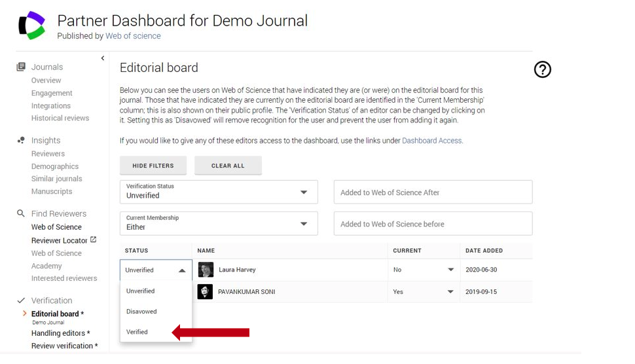The image size is (635, 364).
Task: Collapse the sidebar with the chevron arrow
Action: [103, 58]
